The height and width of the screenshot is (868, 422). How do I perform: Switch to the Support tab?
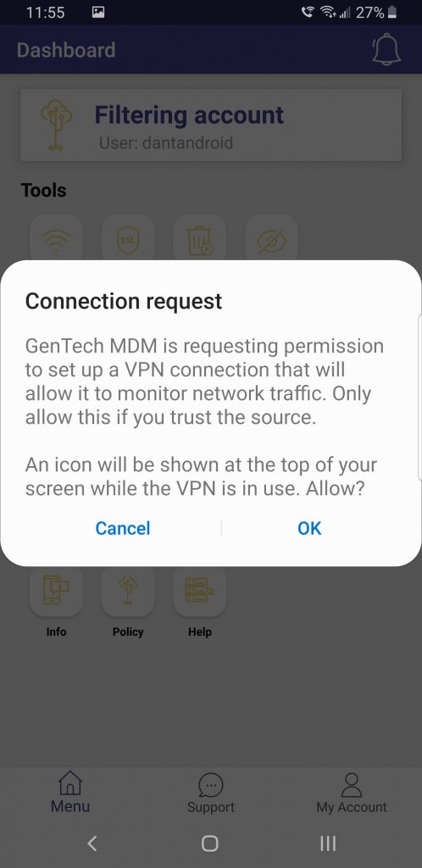[x=211, y=793]
